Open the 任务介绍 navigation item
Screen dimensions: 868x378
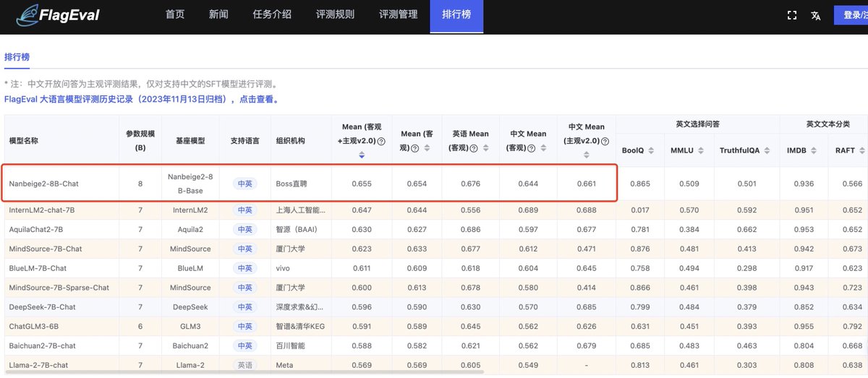click(272, 14)
